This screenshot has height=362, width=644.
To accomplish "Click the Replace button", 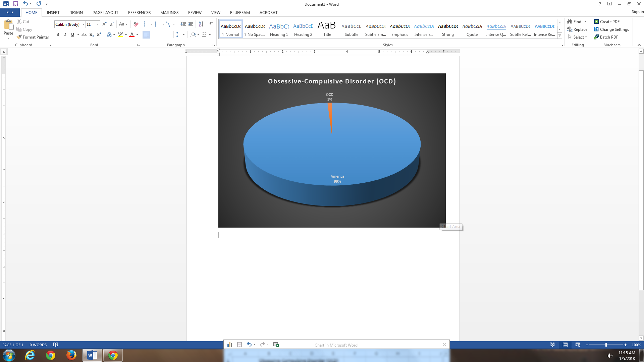I will [577, 29].
